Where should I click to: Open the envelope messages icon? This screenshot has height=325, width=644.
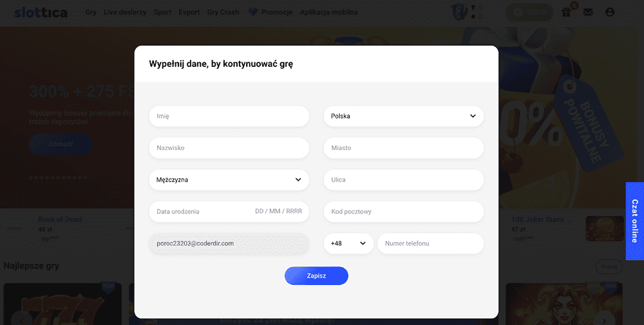coord(588,12)
